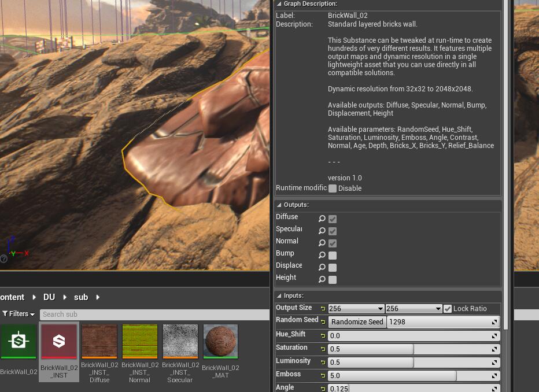Browse to the Specular output texture
This screenshot has height=392, width=539.
click(x=322, y=231)
